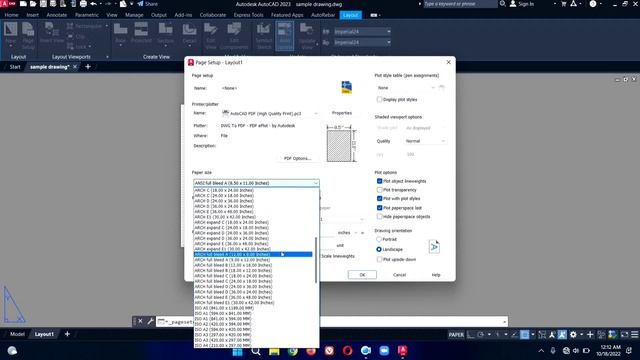Open the shaded viewport Quality dropdown
The height and width of the screenshot is (360, 640).
coord(443,141)
